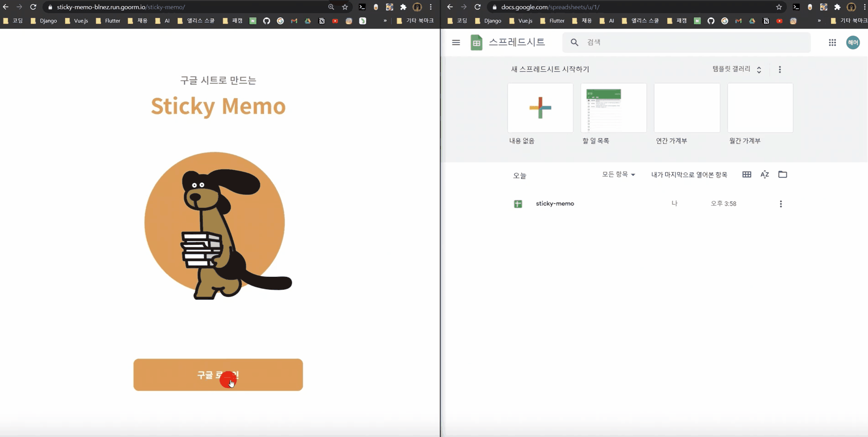Open template section more options menu
Image resolution: width=868 pixels, height=437 pixels.
point(780,69)
